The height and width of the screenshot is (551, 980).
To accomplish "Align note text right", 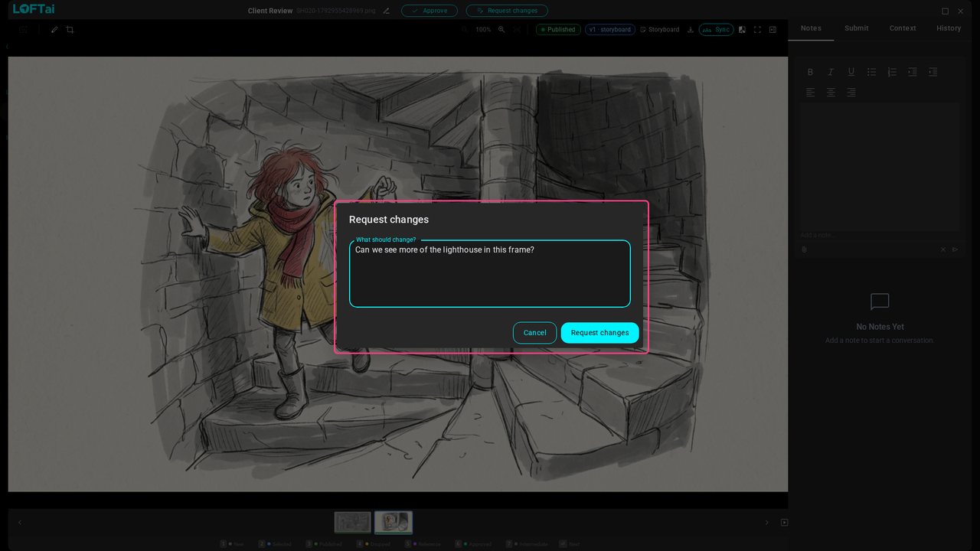I will pyautogui.click(x=851, y=92).
